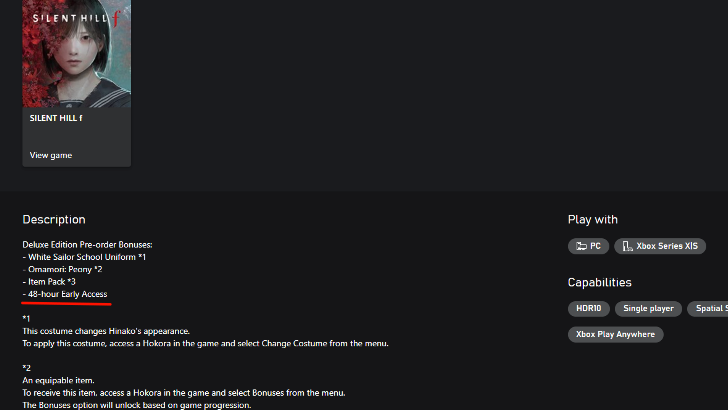This screenshot has height=410, width=728.
Task: Click the costume changes Hinako's appearance text
Action: [x=106, y=331]
